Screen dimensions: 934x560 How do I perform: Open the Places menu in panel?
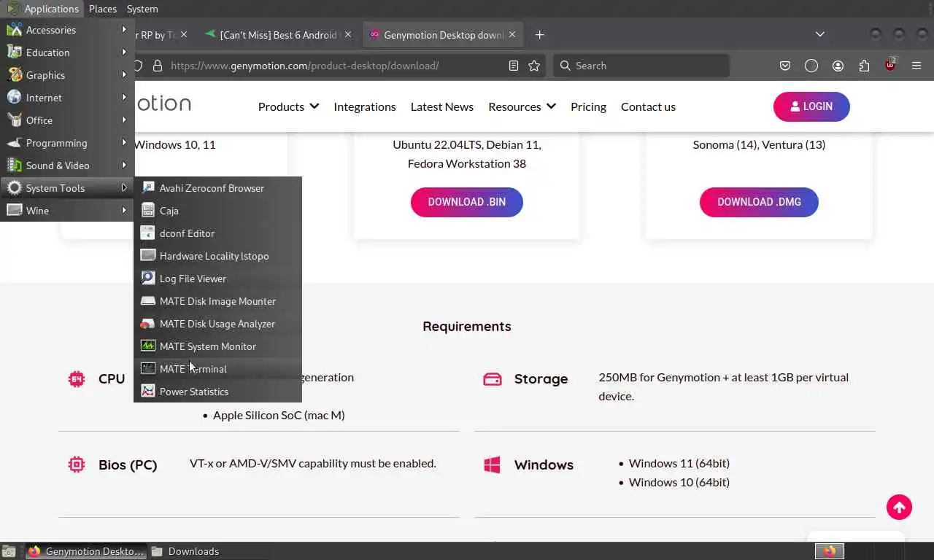tap(103, 9)
